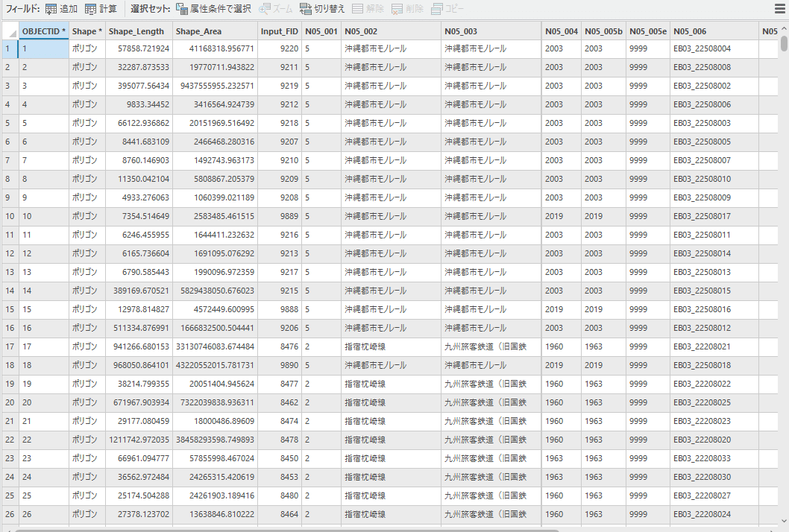This screenshot has height=532, width=789.
Task: Click cell EB03_22208024
Action: (714, 514)
